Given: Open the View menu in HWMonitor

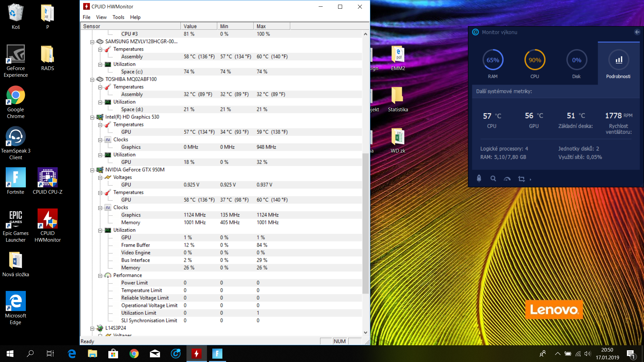Looking at the screenshot, I should pyautogui.click(x=101, y=17).
